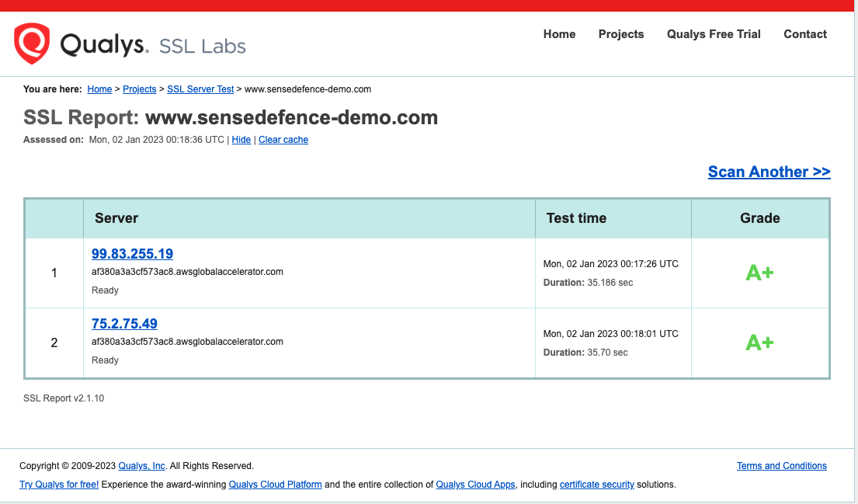This screenshot has height=504, width=858.
Task: Click the SSL Report page heading
Action: click(x=231, y=118)
